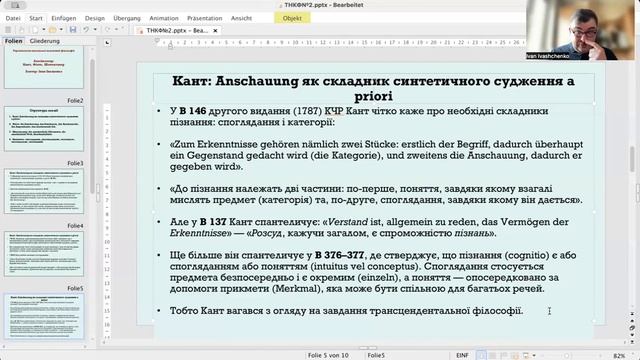Screen dimensions: 640x360
Task: Click the Undo arrow icon
Action: pyautogui.click(x=86, y=30)
